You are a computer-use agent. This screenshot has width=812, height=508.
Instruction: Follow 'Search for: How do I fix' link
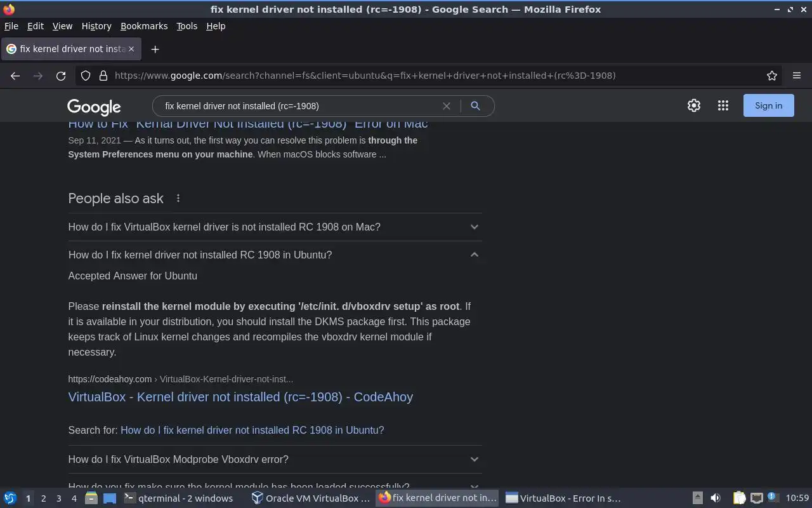click(252, 431)
